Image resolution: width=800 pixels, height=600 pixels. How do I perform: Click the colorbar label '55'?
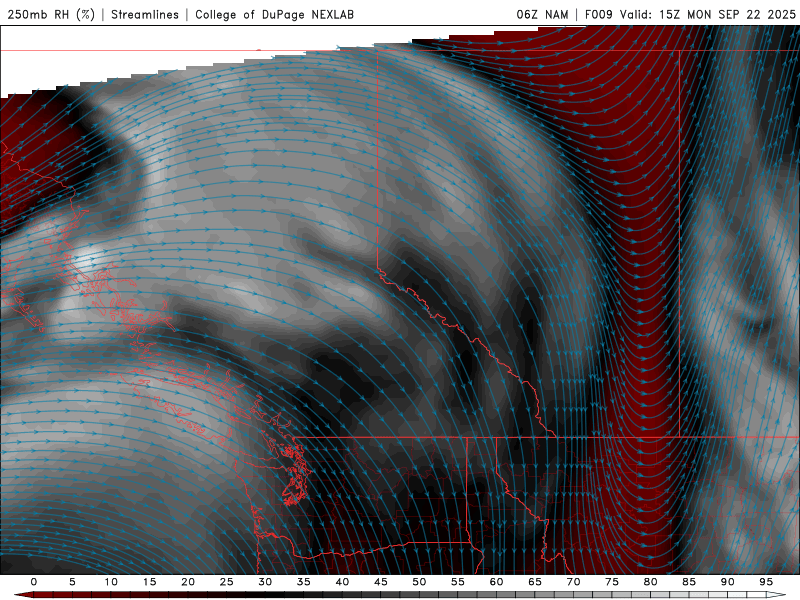[x=458, y=582]
